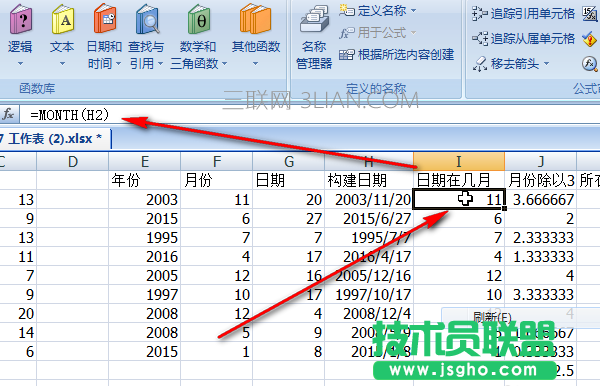Click cell with 2015/6/27
Viewport: 600px width, 386px height.
(x=369, y=218)
